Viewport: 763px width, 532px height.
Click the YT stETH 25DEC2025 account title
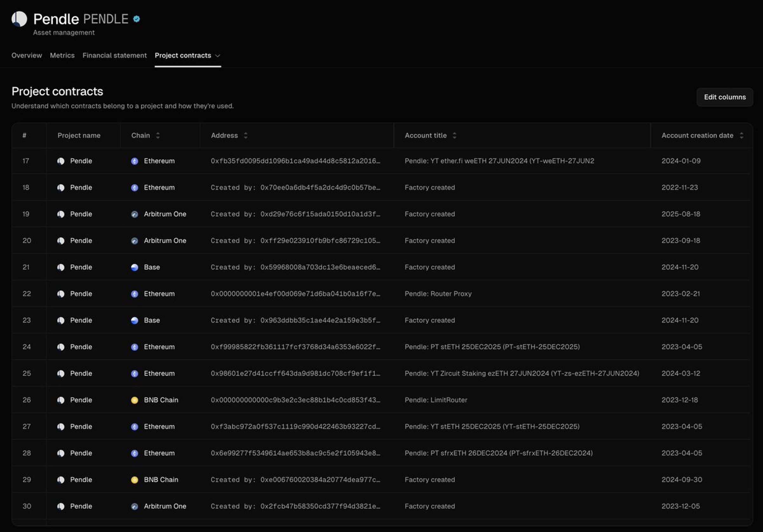[492, 427]
